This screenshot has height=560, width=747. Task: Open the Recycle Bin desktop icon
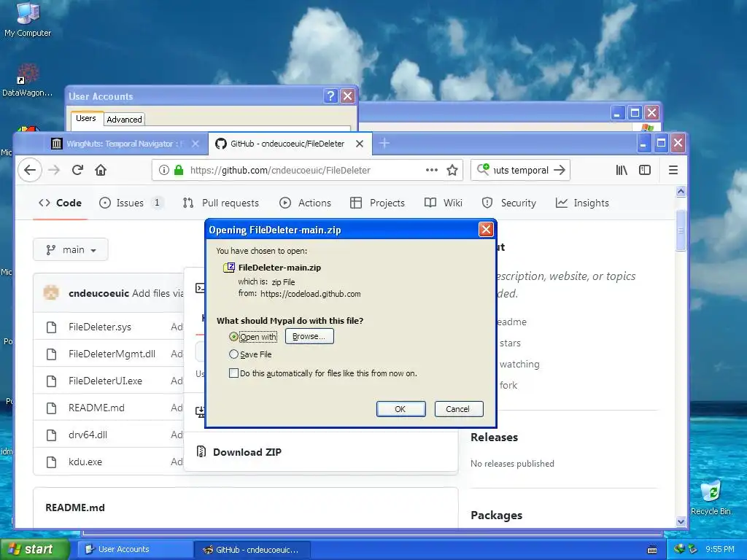coord(711,497)
